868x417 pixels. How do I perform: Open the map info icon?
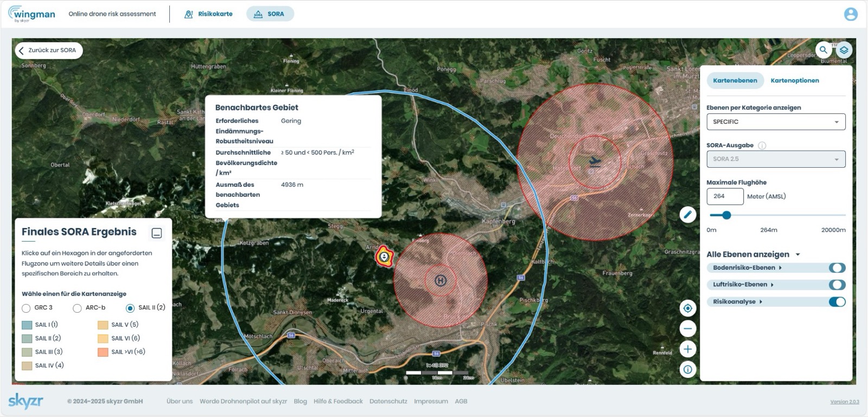tap(687, 370)
